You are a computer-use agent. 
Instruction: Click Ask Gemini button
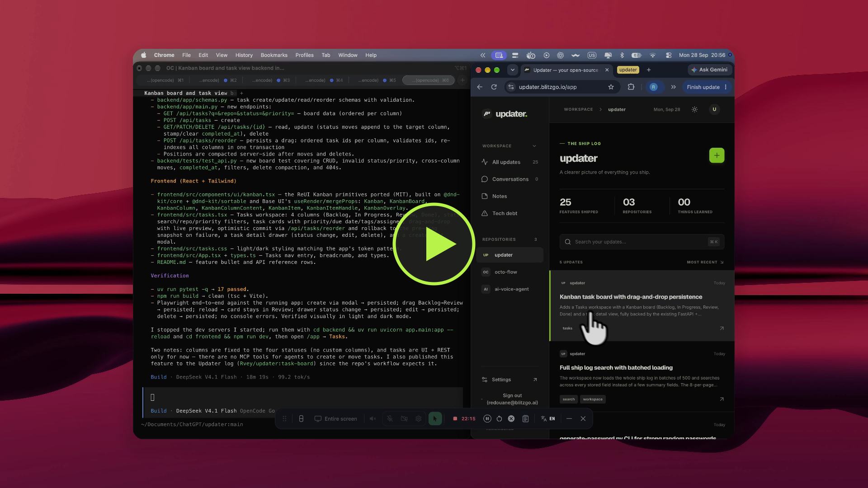pos(709,70)
